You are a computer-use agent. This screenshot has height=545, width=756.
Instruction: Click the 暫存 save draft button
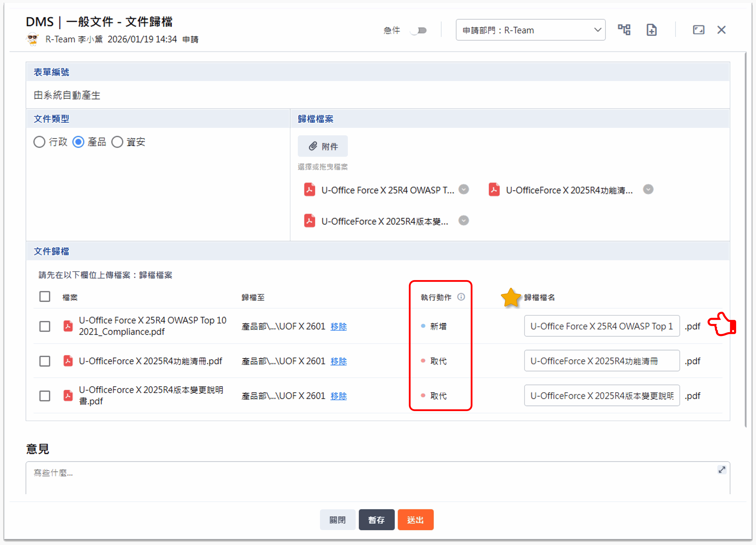pyautogui.click(x=376, y=520)
